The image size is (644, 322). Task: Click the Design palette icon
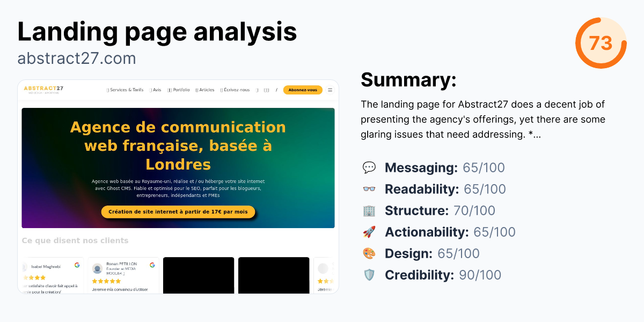(x=369, y=253)
